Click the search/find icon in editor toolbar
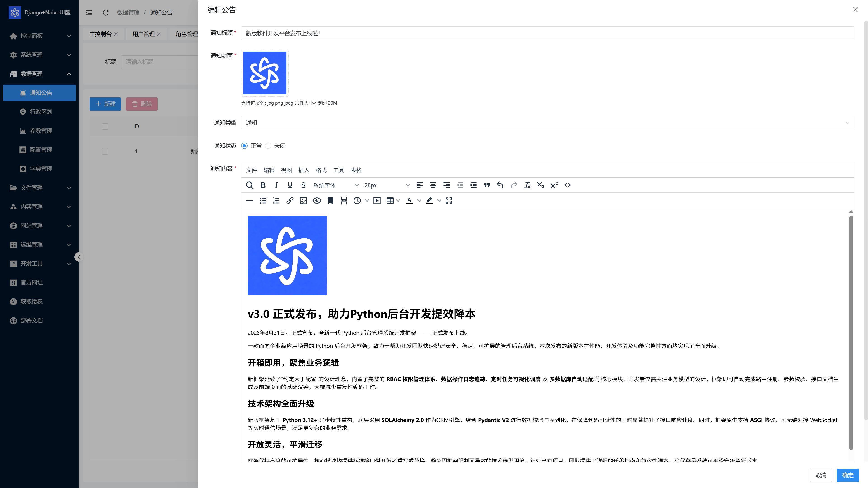Viewport: 868px width, 488px height. point(249,185)
